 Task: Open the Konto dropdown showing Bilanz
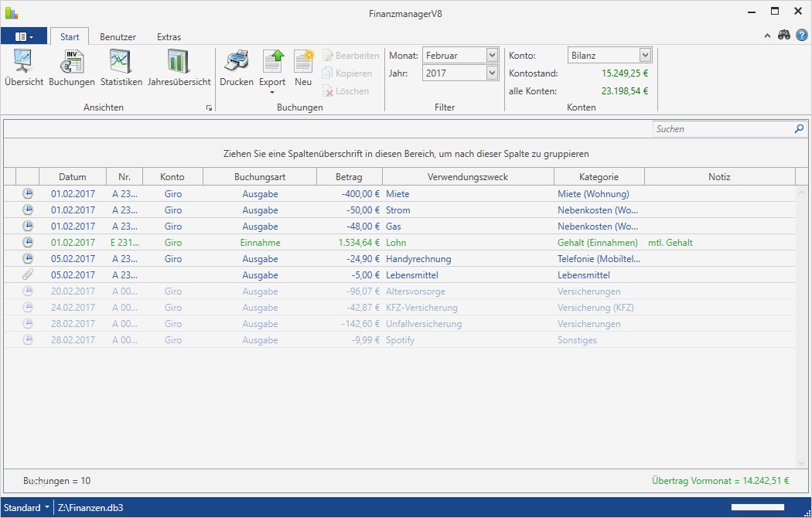[x=646, y=55]
